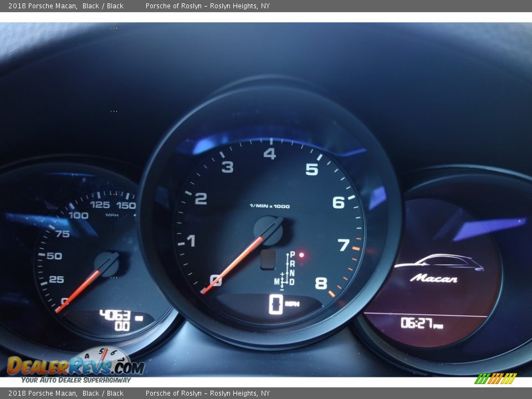532x399 pixels.
Task: Click the colored stripes icon at bottom right
Action: pos(495,378)
